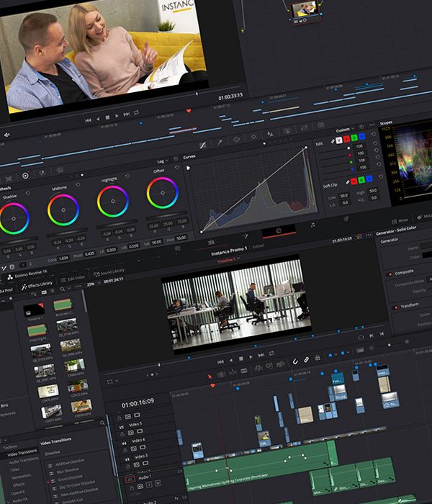Open media pool search magnifier icon
The image size is (432, 504).
coord(63,289)
